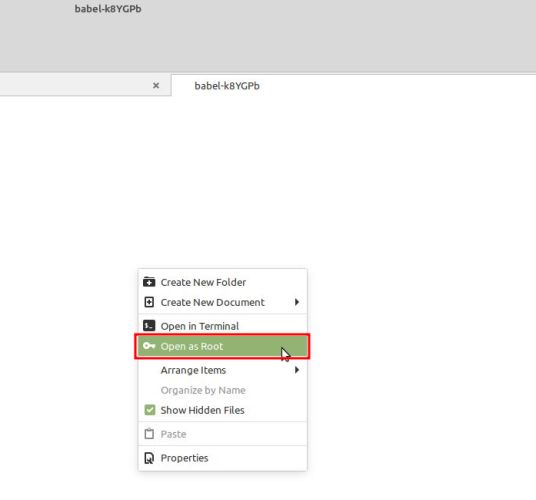The image size is (536, 500).
Task: Click the Create New Document icon
Action: (149, 302)
